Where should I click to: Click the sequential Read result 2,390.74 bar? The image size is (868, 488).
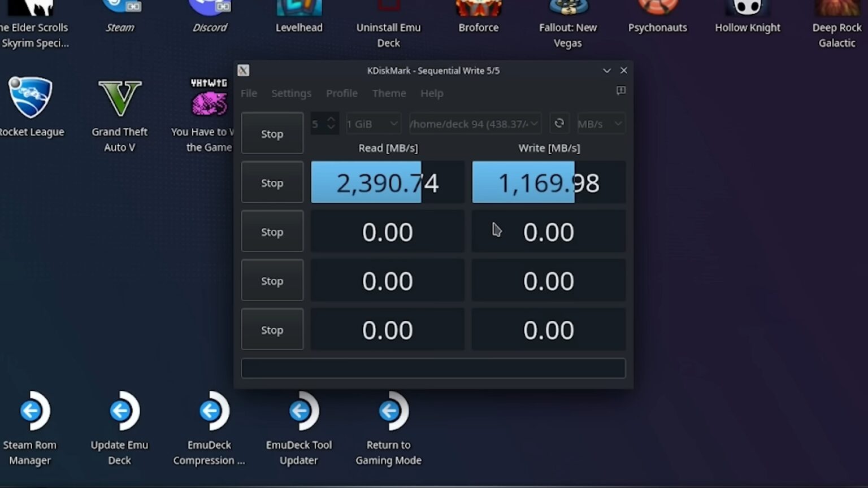click(387, 182)
